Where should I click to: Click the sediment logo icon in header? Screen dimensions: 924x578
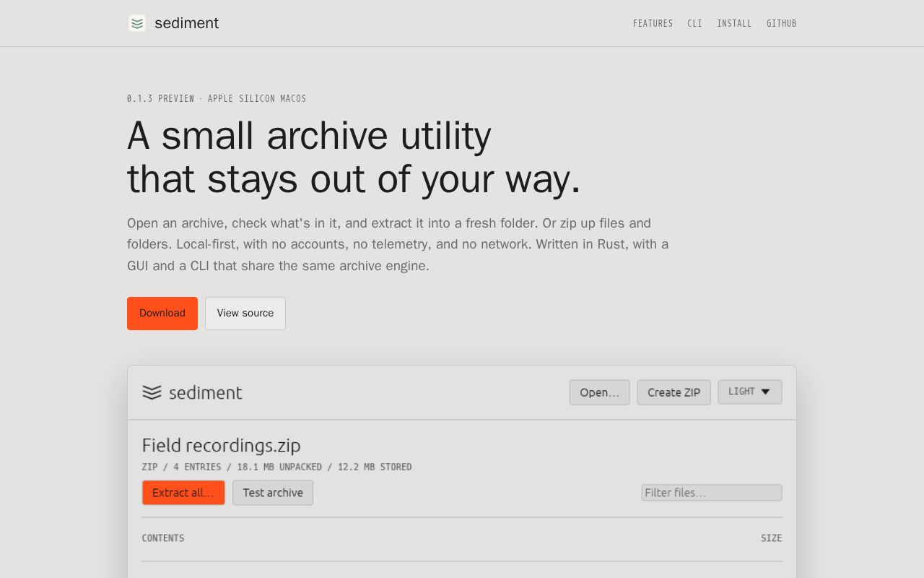tap(137, 23)
